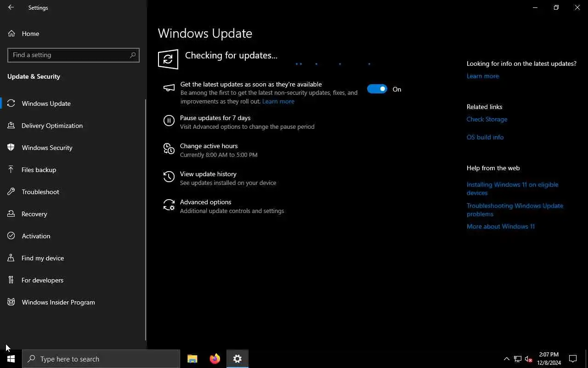
Task: Click the sidebar vertical scrollbar
Action: pos(146,220)
